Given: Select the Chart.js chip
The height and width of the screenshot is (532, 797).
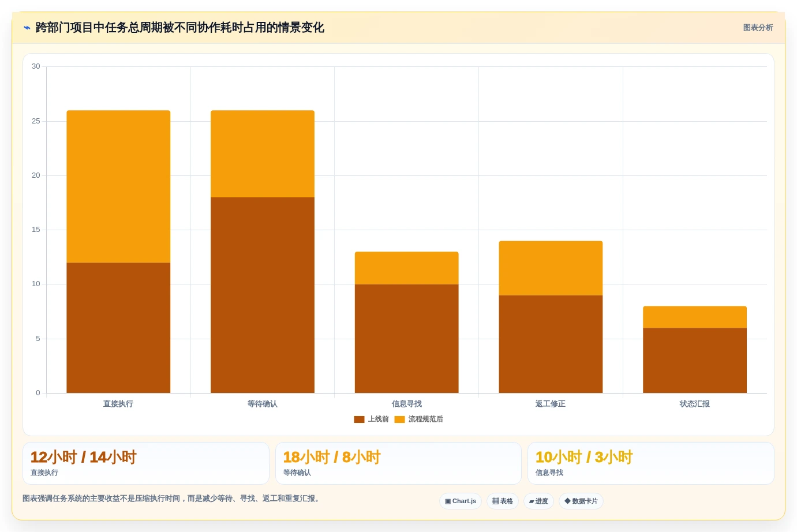Looking at the screenshot, I should coord(461,501).
